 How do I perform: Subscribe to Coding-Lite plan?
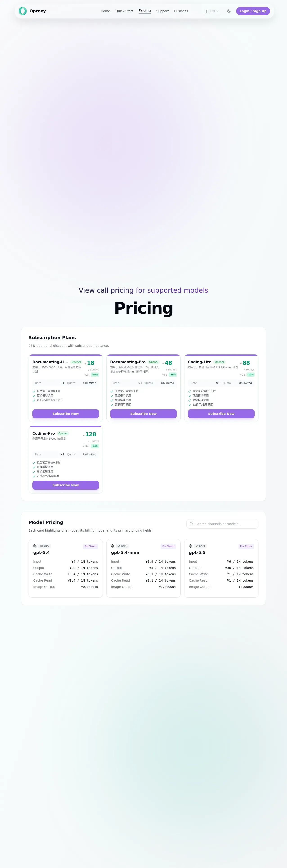click(221, 414)
